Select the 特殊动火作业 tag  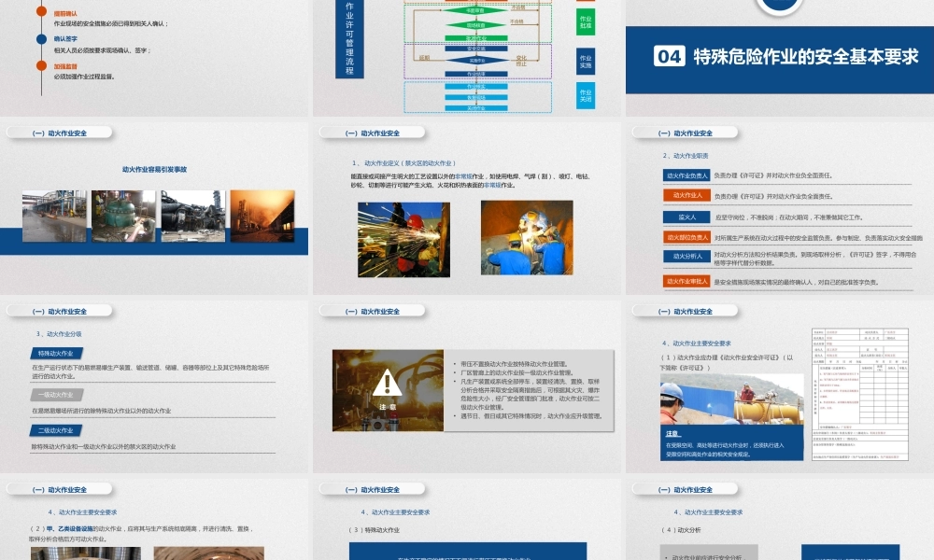click(x=56, y=354)
